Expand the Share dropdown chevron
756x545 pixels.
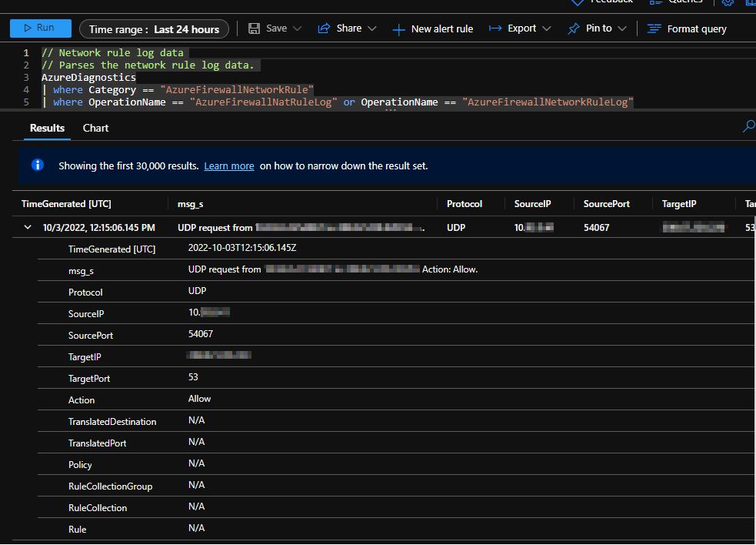371,28
